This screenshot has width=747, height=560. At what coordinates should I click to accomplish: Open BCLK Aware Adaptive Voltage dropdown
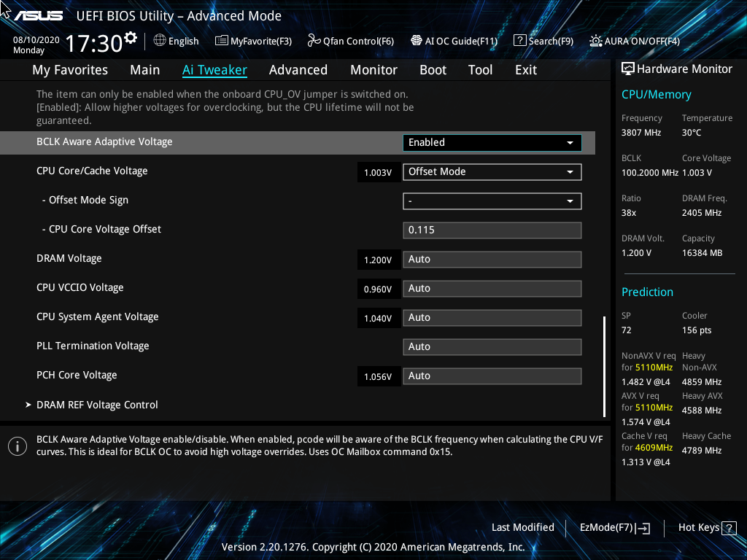(492, 143)
